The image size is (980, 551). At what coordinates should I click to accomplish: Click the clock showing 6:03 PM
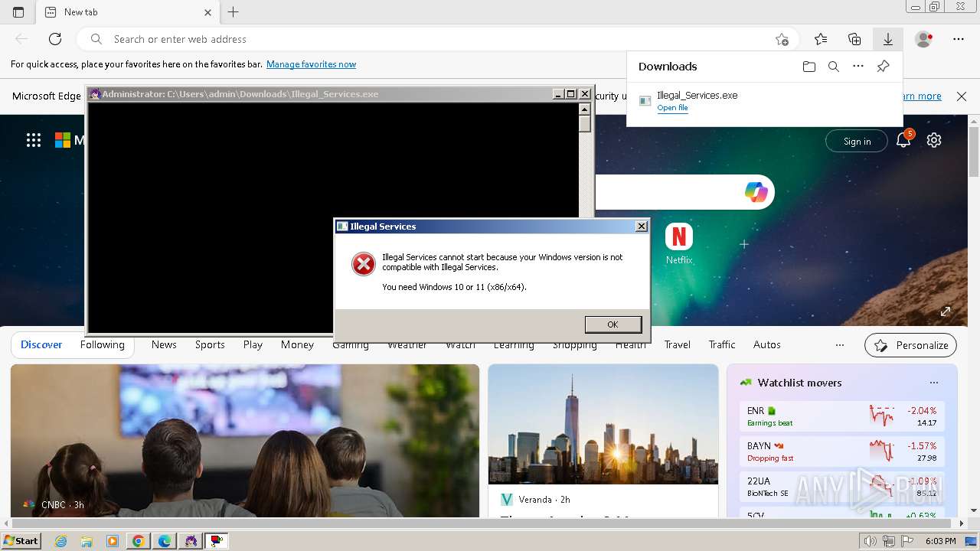click(x=940, y=541)
